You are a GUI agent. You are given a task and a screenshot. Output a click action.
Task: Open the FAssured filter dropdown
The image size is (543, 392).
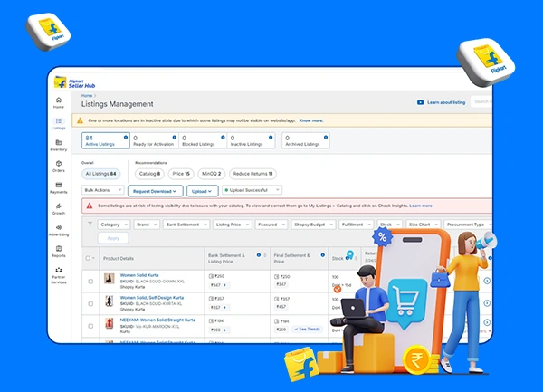pos(271,225)
